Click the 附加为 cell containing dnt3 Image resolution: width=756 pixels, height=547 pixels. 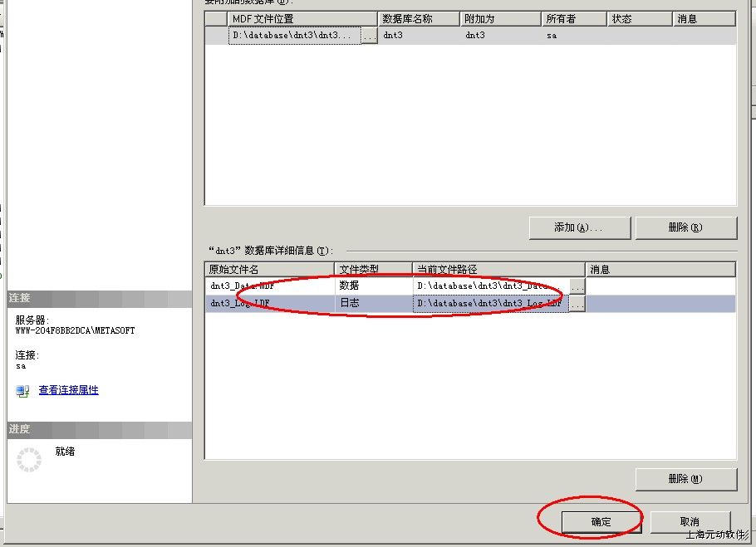coord(500,36)
